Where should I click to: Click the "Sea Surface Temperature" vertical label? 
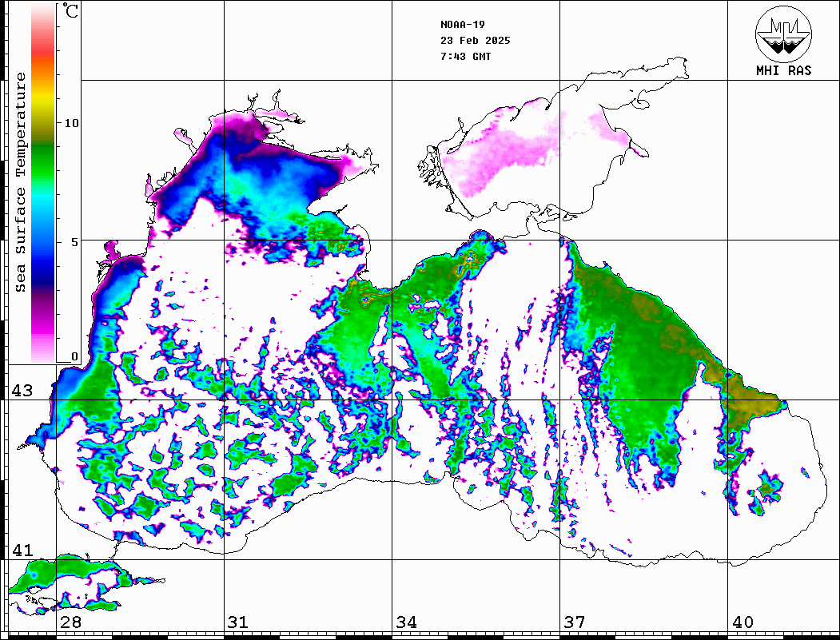tap(20, 182)
